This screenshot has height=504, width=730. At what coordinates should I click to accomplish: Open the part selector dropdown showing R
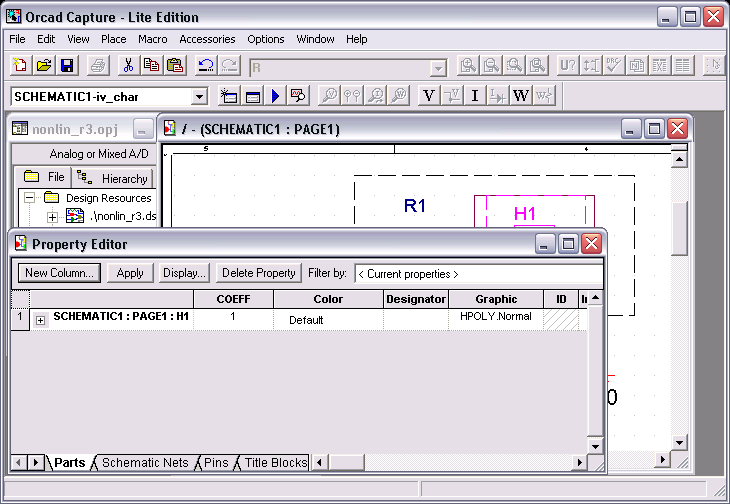pos(438,69)
